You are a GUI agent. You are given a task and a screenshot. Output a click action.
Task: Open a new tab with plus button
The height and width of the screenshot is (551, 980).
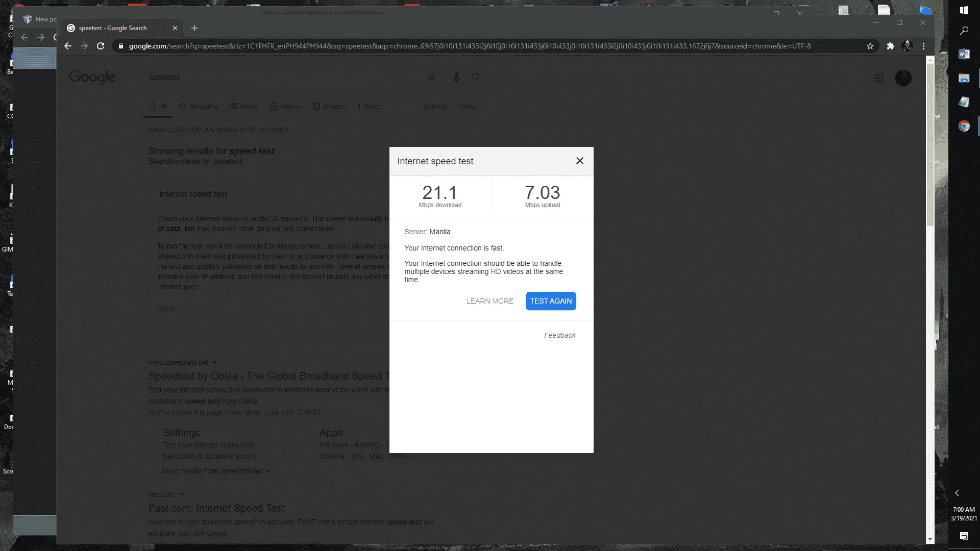[194, 28]
